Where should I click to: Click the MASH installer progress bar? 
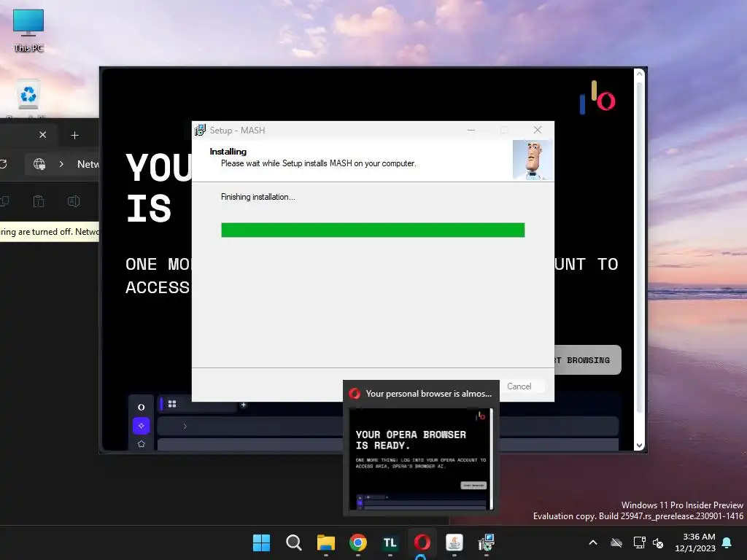pyautogui.click(x=373, y=230)
